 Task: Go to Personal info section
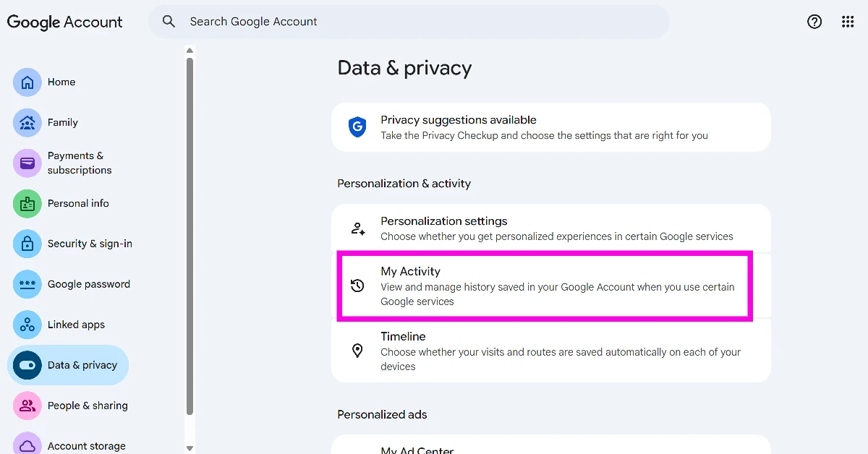(68, 203)
